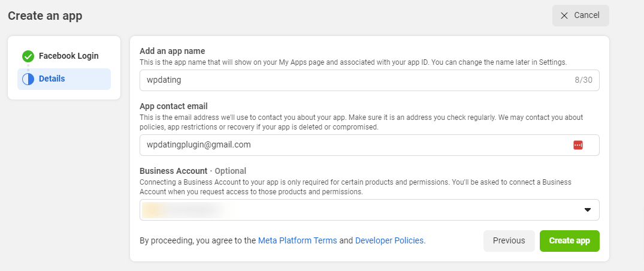Click the 'Add an app name' label

click(172, 51)
